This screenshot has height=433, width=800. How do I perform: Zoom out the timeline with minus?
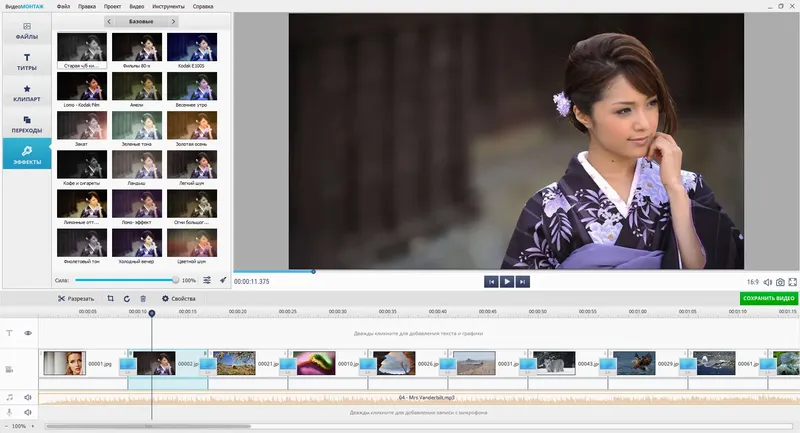pyautogui.click(x=6, y=426)
